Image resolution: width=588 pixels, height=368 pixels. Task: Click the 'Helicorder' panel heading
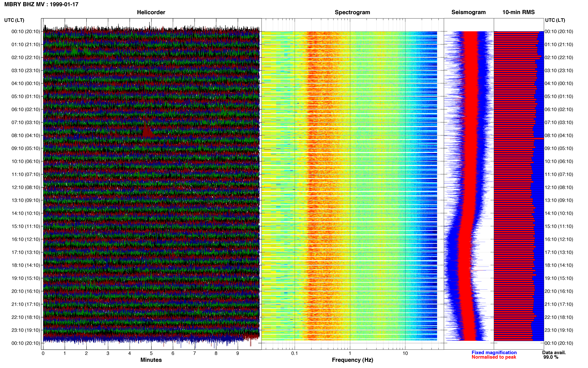151,12
